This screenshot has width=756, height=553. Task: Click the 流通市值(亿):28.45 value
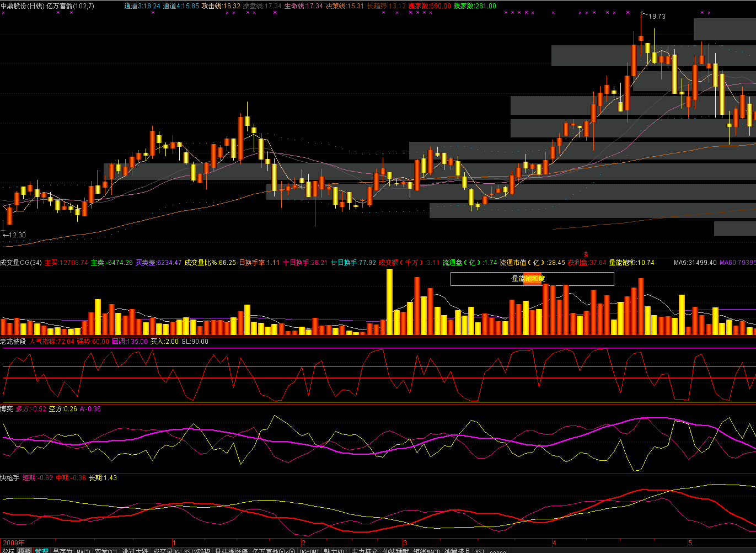pyautogui.click(x=533, y=263)
